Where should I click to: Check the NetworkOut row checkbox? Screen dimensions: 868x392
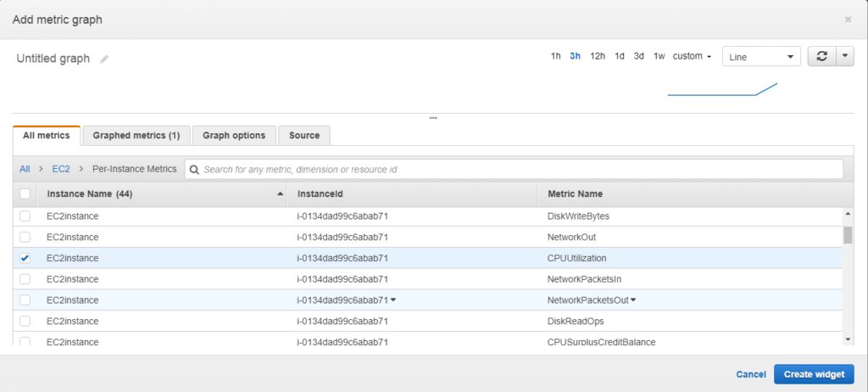25,238
